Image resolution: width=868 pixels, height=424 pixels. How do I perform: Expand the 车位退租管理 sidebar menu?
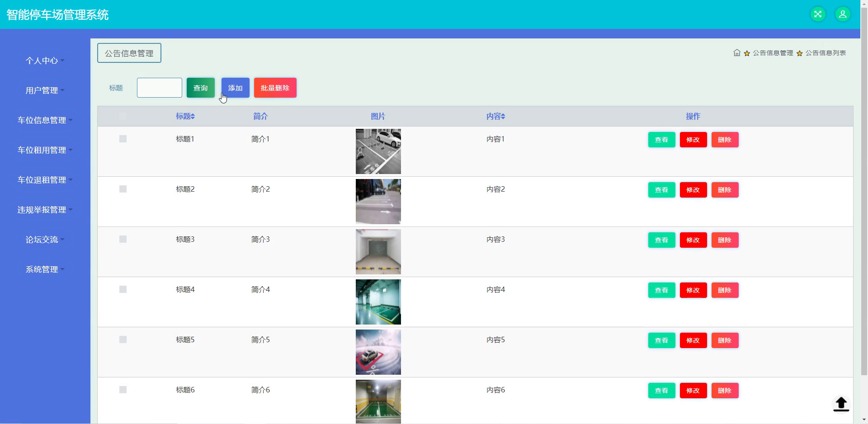(x=45, y=180)
